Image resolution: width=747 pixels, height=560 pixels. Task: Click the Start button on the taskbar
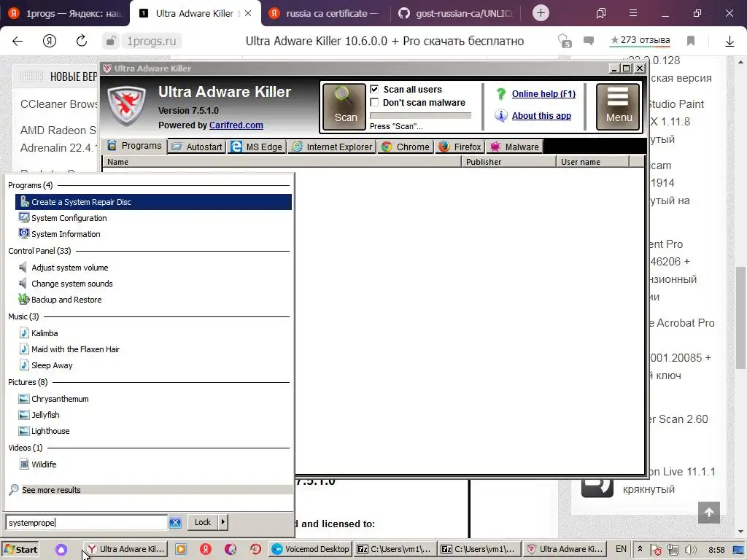tap(20, 549)
